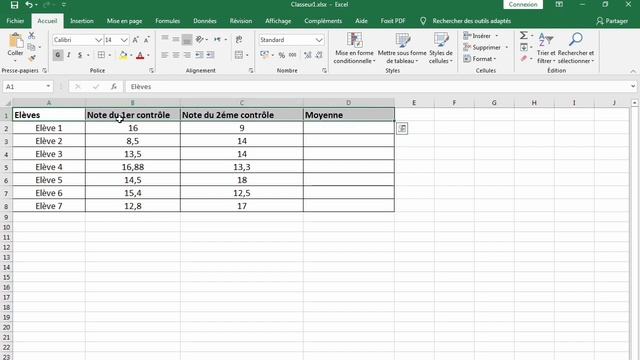640x360 pixels.
Task: Click the Connexion sign-in button
Action: point(523,4)
